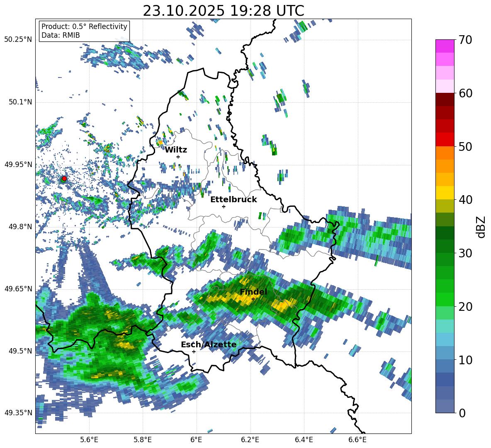Click the Findel station label
491x448 pixels.
click(x=253, y=292)
